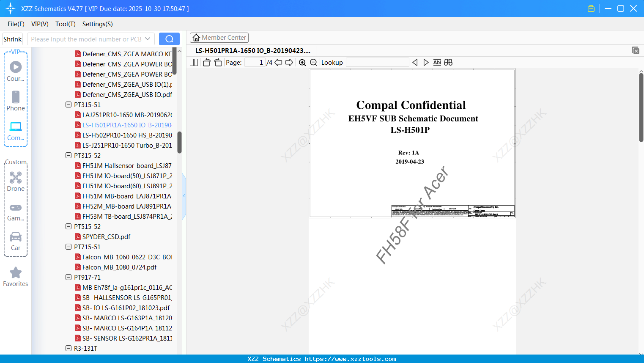Go to previous page arrow
Viewport: 644px width, 363px height.
point(278,63)
